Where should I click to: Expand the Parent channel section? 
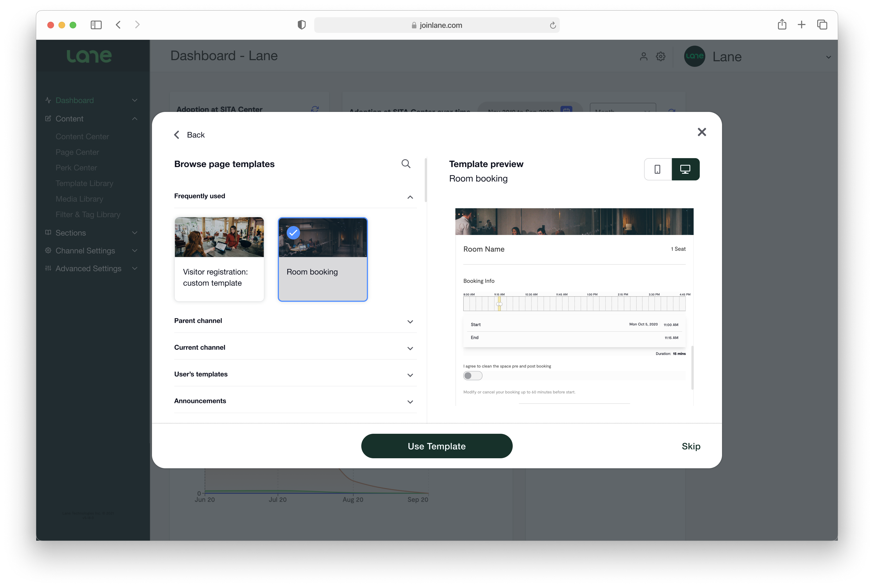(410, 322)
